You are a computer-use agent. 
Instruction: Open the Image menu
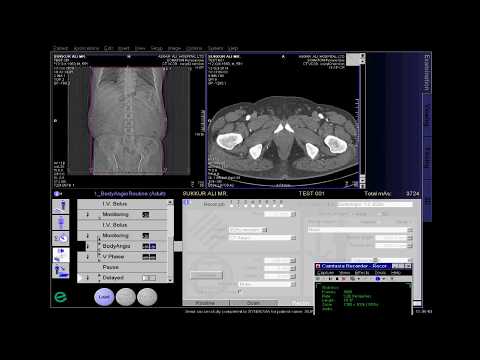tap(174, 48)
